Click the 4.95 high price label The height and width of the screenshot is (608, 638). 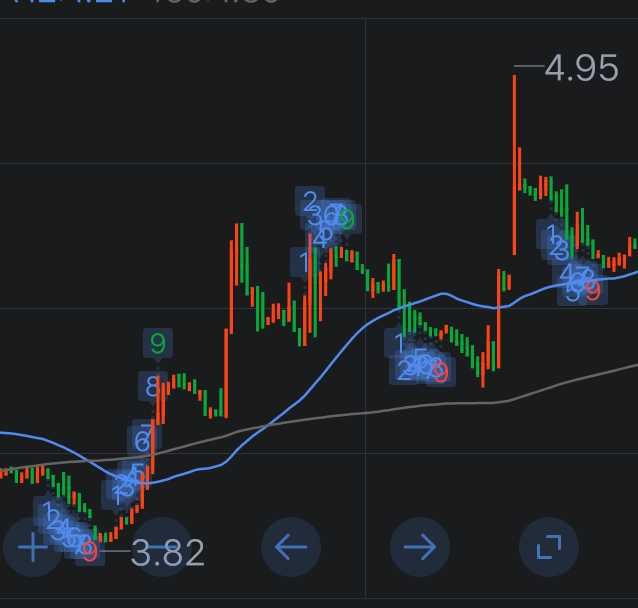(581, 68)
